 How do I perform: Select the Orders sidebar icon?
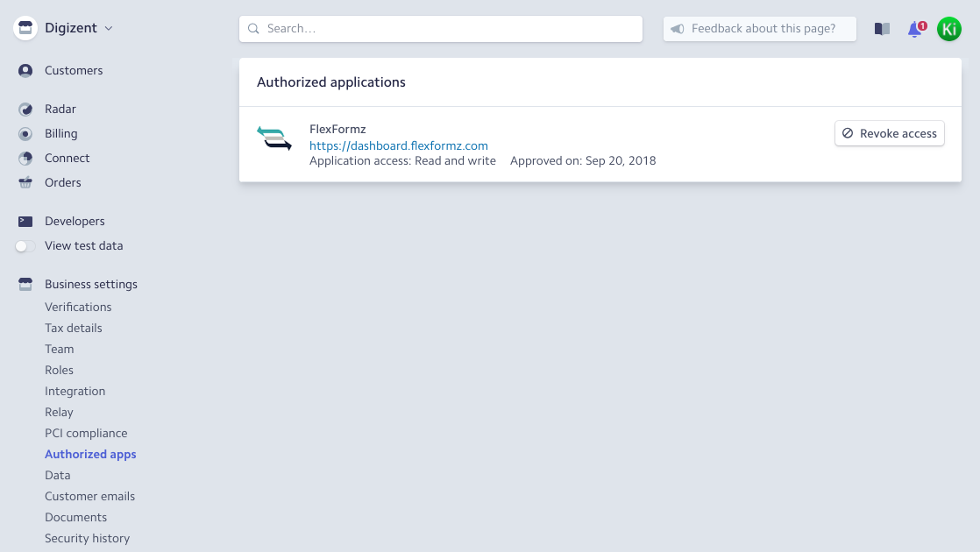25,182
